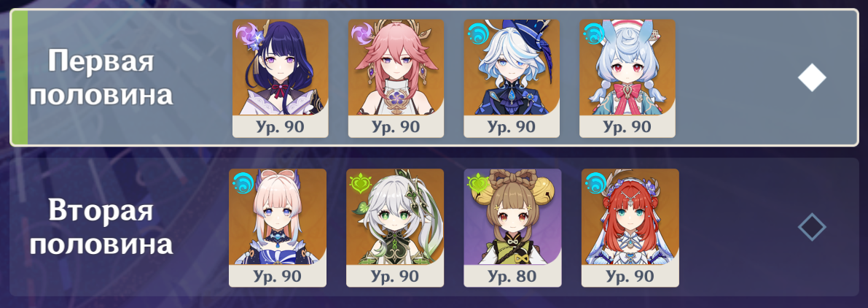Open the Первая половина team row

click(x=434, y=77)
